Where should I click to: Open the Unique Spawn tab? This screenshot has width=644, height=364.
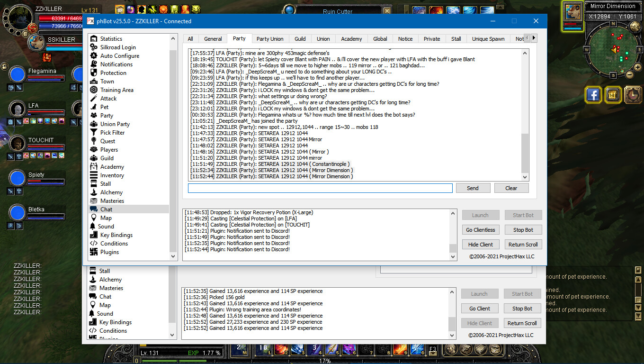click(x=488, y=39)
